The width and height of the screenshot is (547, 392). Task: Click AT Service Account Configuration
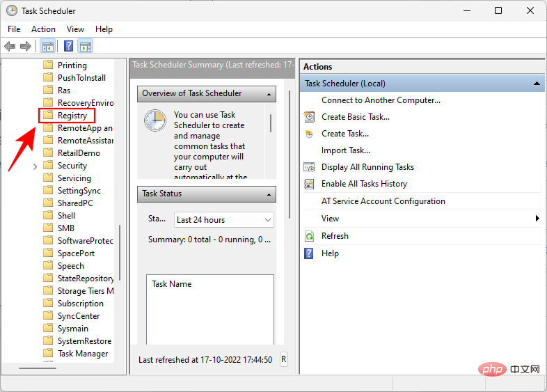point(383,201)
